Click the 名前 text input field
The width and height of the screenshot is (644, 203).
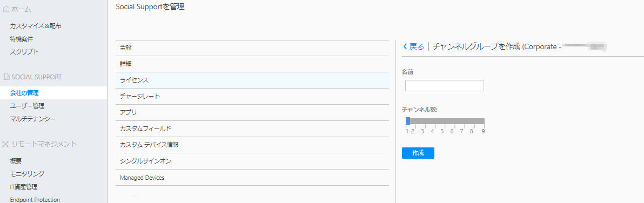point(445,86)
